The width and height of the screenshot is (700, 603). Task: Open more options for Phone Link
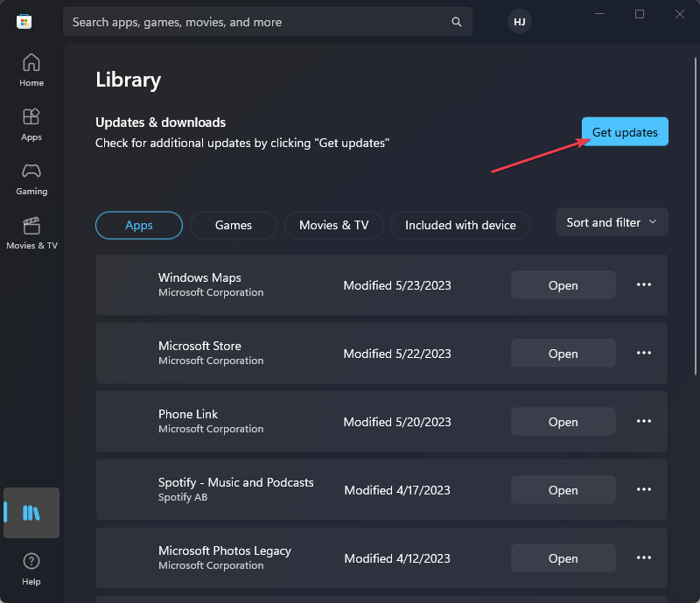click(x=644, y=421)
